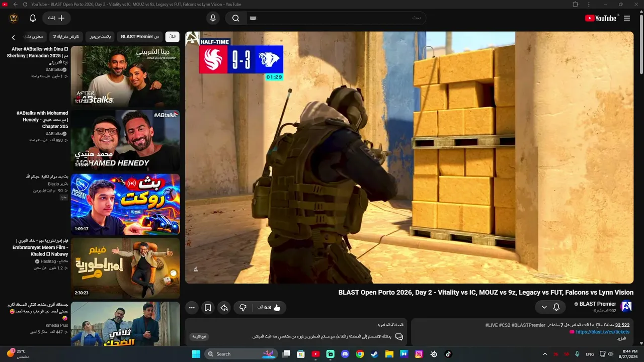Image resolution: width=644 pixels, height=362 pixels.
Task: Dislike the stream with thumbs down
Action: point(243,307)
